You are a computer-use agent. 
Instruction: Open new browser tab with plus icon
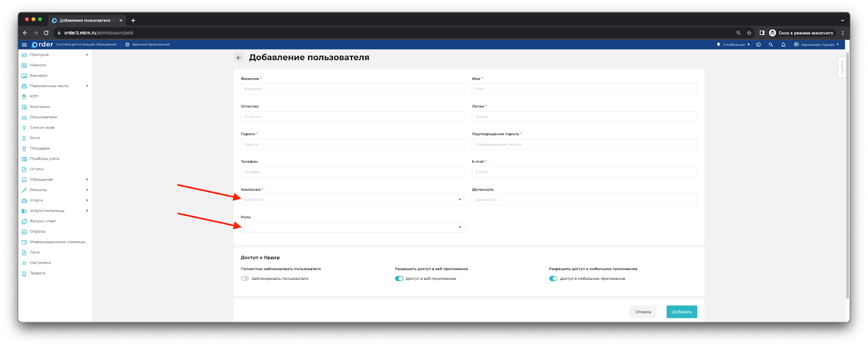pos(133,21)
